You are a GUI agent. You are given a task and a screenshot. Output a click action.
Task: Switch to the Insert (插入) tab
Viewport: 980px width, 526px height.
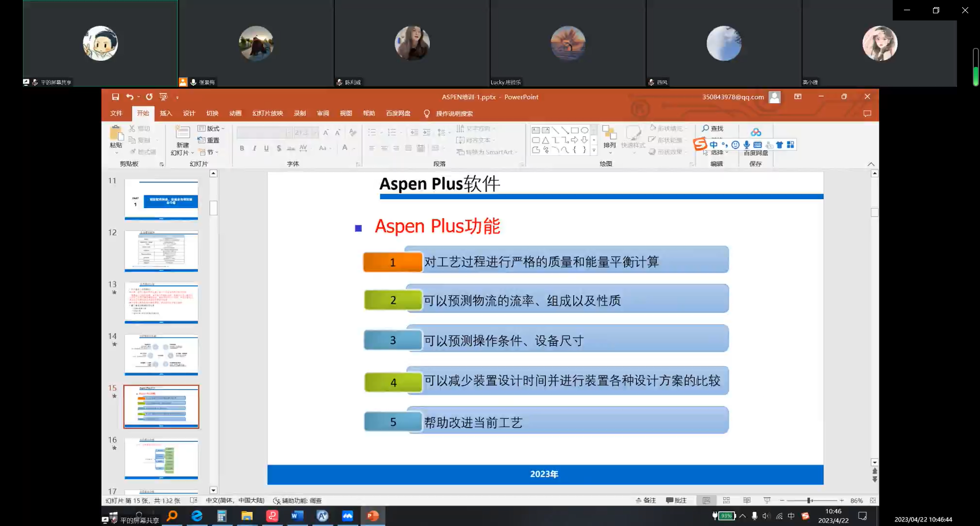tap(166, 113)
